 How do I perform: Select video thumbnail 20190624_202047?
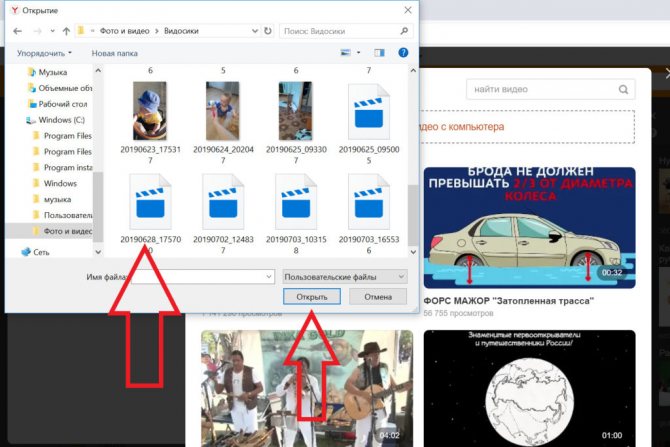click(223, 111)
